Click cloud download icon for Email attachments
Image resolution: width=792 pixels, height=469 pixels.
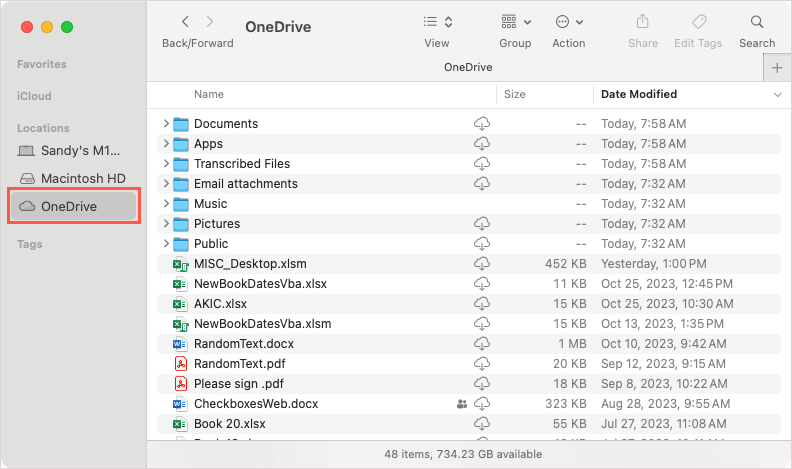pos(482,184)
